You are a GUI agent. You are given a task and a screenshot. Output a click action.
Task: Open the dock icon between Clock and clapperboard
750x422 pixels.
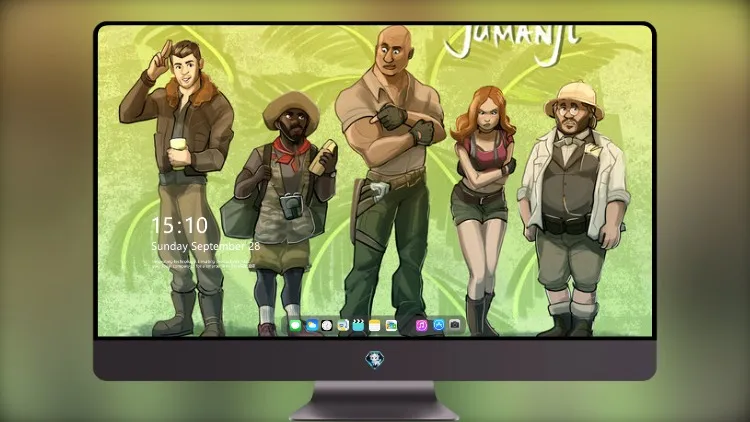(342, 326)
